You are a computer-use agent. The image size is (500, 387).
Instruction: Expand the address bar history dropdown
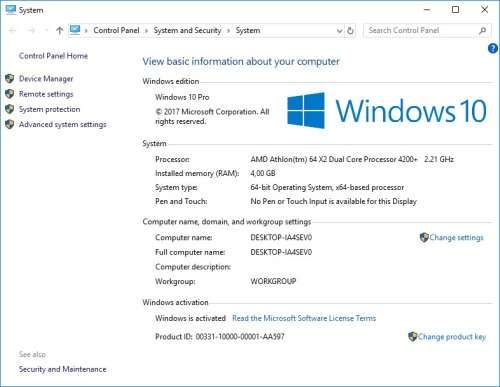tap(339, 31)
